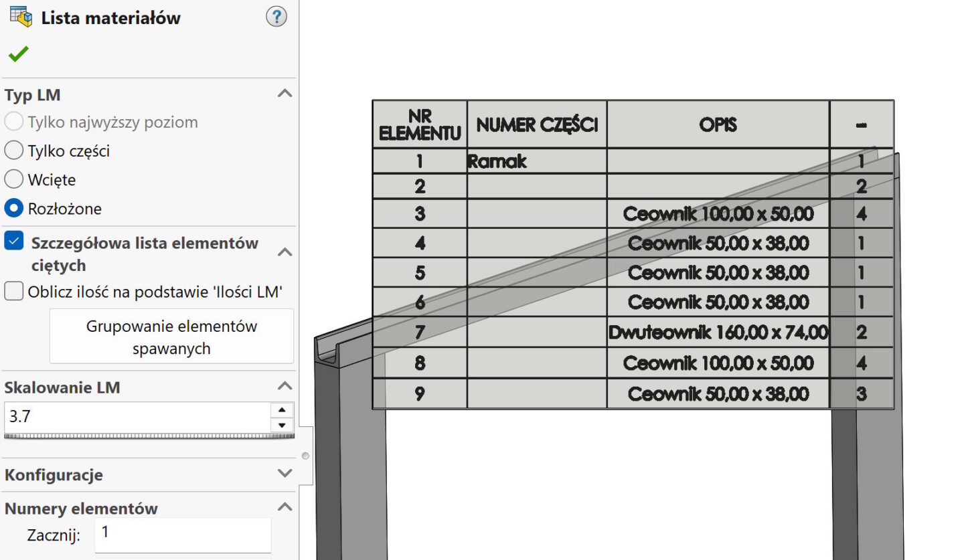The height and width of the screenshot is (560, 964).
Task: Increase Skalowanie LM value with up arrow
Action: point(282,410)
